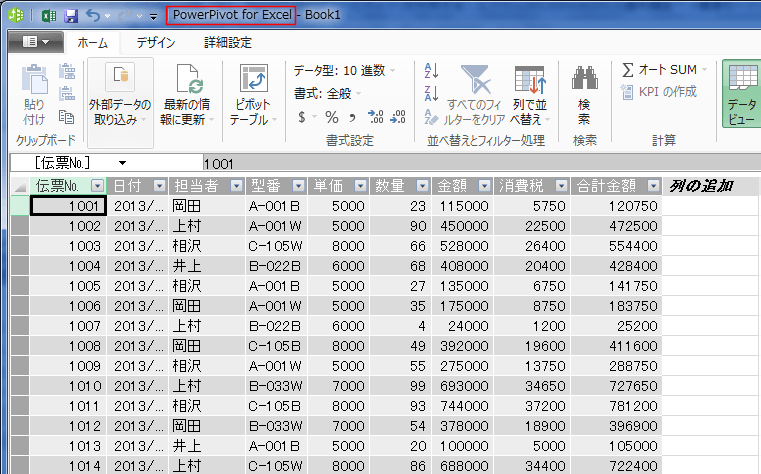Apply percent format with the % button
The width and height of the screenshot is (761, 474).
click(x=330, y=117)
